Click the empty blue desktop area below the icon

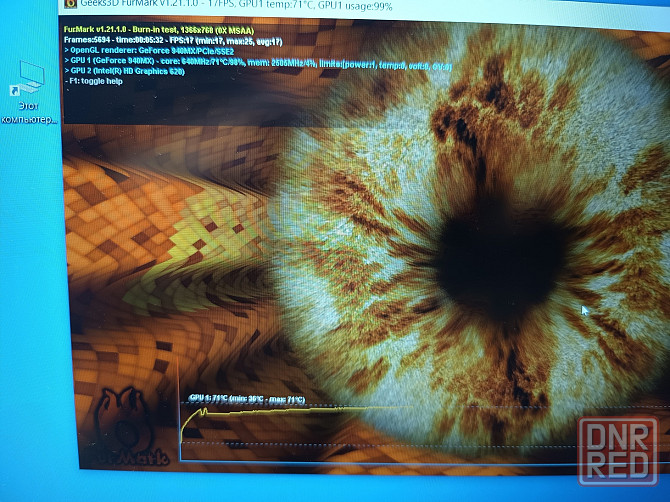click(x=30, y=300)
